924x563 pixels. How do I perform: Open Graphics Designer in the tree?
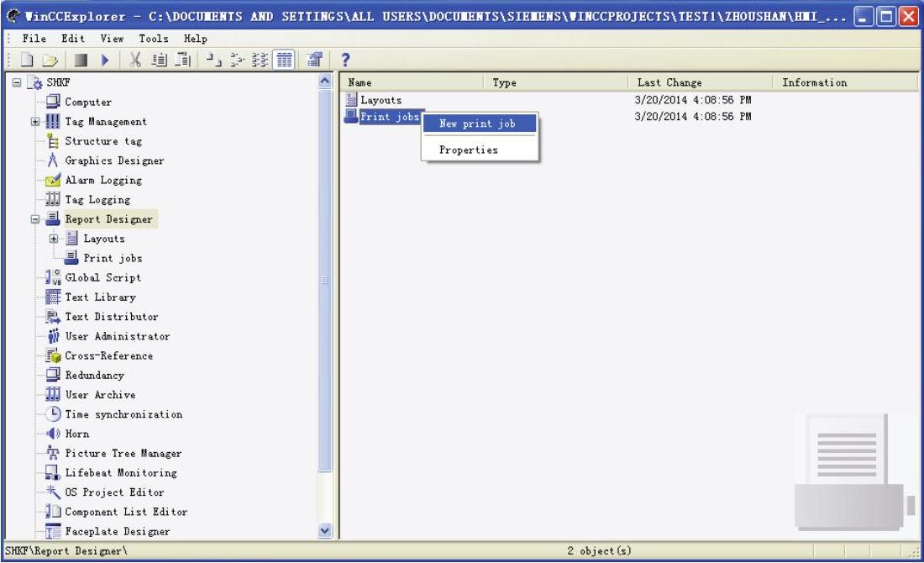(114, 160)
